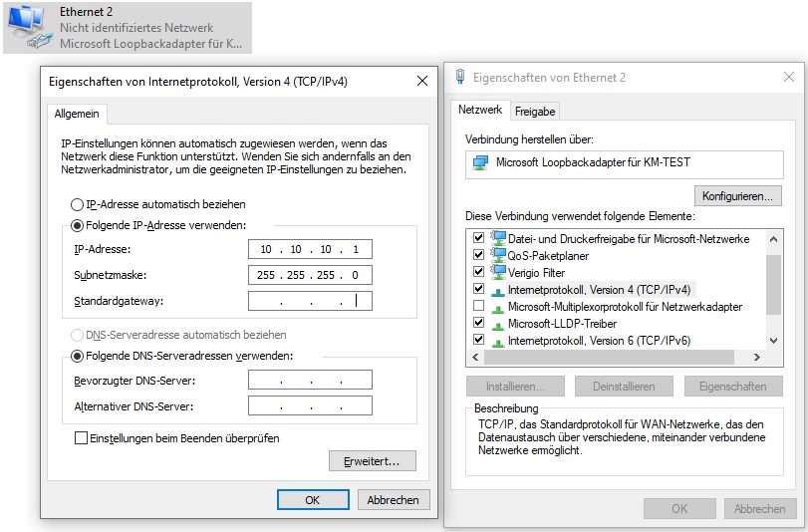
Task: Click the horizontal scroll right arrow
Action: (756, 357)
